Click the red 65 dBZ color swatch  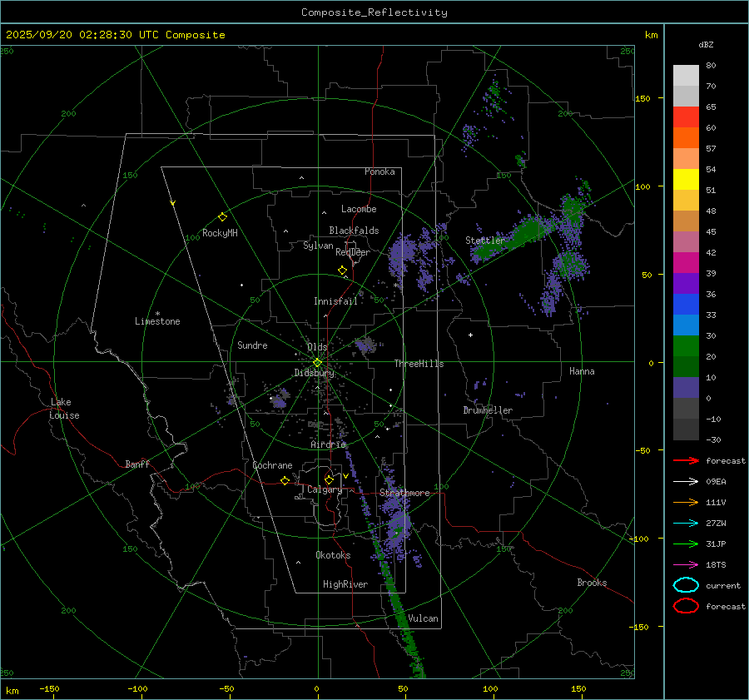click(686, 117)
